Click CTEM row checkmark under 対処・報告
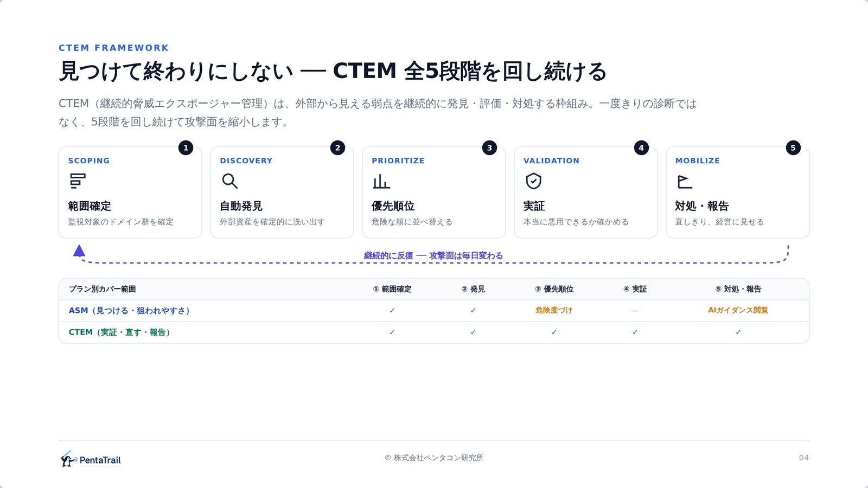This screenshot has width=868, height=488. (x=738, y=332)
